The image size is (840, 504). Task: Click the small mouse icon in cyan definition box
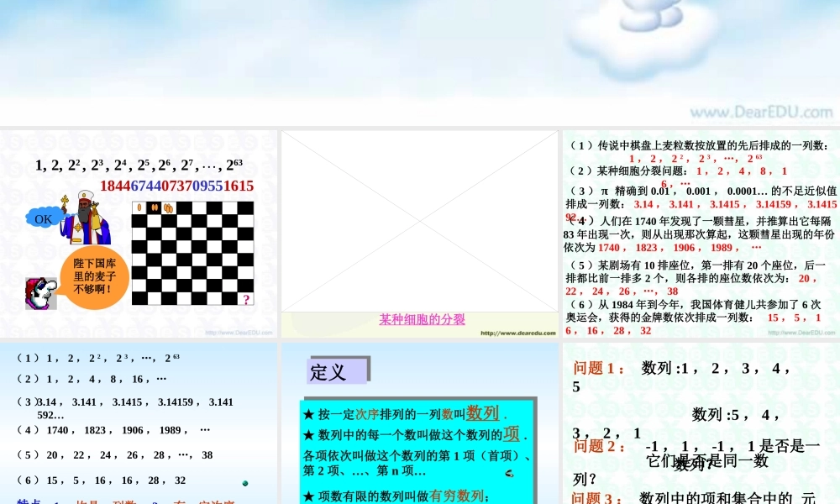pos(510,474)
